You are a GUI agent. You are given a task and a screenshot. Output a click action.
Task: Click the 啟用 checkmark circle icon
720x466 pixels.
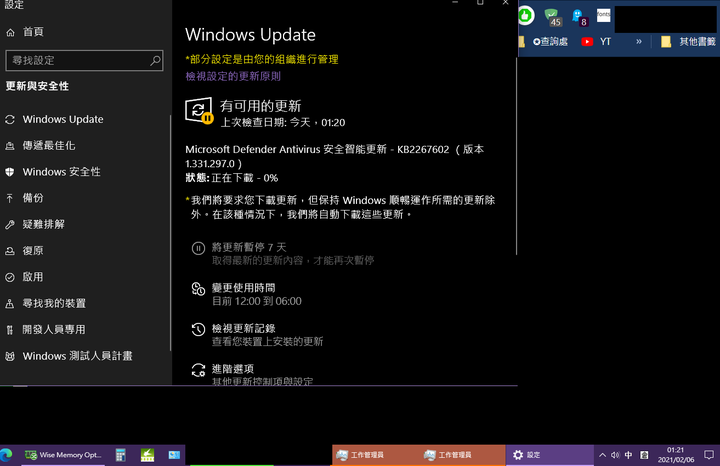pos(10,277)
